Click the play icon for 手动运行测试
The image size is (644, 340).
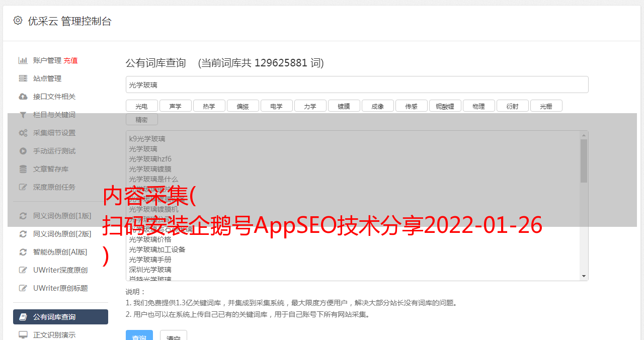point(23,151)
